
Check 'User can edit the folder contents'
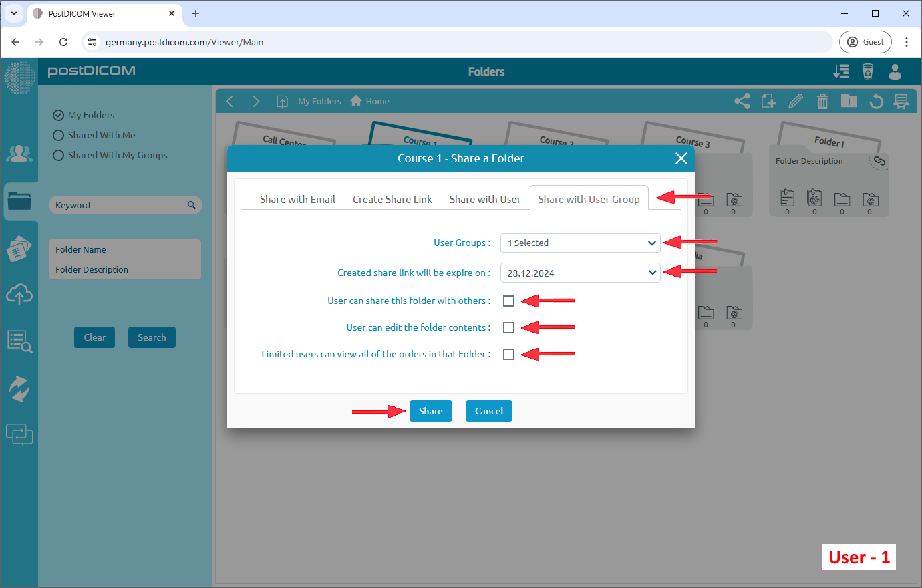[x=508, y=327]
